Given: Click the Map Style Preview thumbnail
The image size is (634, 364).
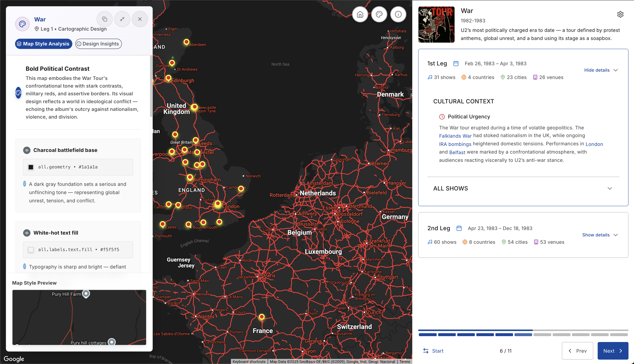Looking at the screenshot, I should tap(79, 317).
